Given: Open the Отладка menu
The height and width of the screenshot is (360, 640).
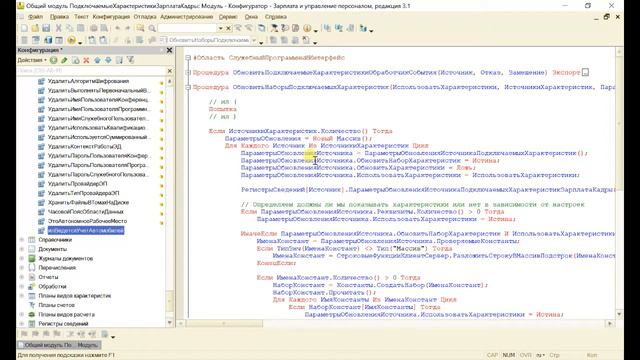Looking at the screenshot, I should coord(145,17).
